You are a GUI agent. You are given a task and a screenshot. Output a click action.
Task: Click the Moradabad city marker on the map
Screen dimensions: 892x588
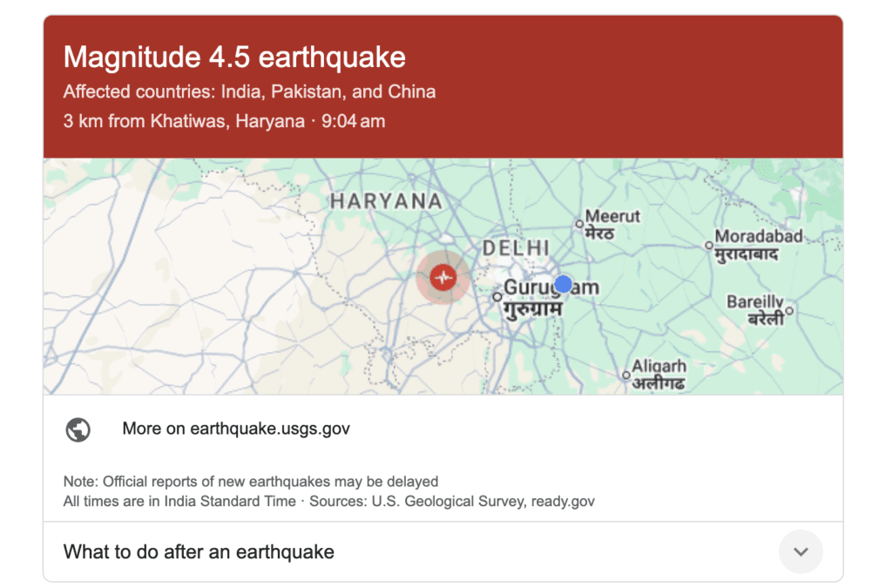[709, 245]
